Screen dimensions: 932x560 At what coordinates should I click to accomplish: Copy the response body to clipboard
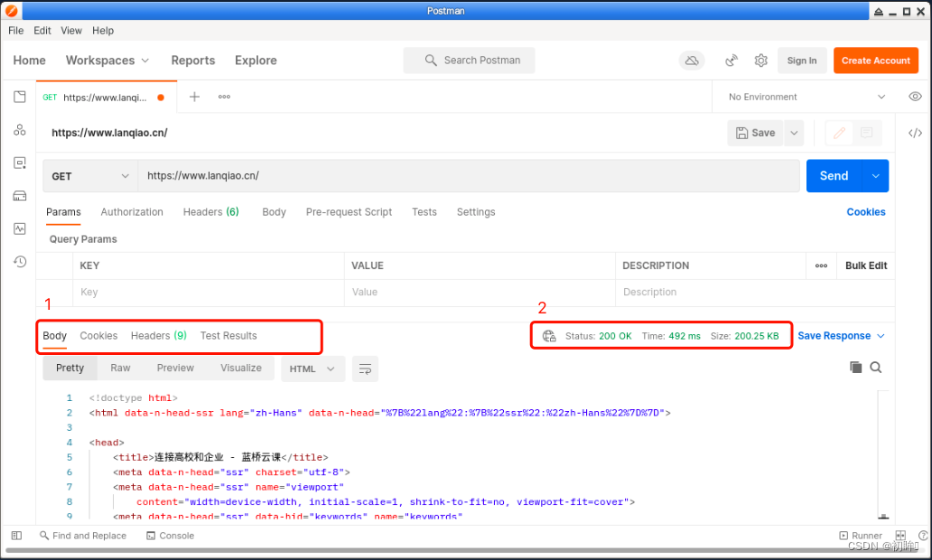click(856, 368)
